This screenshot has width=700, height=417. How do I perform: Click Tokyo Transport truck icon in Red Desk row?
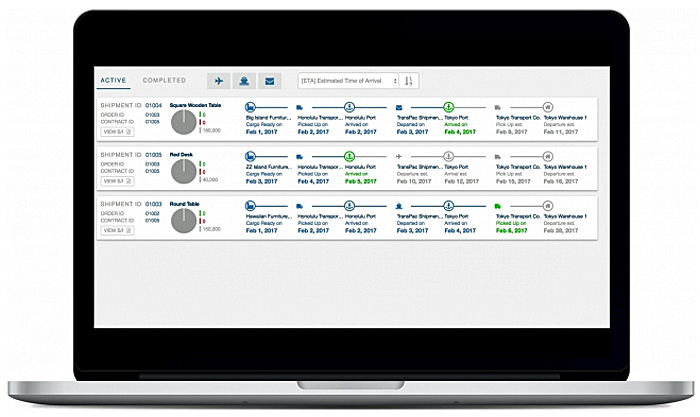tap(498, 157)
